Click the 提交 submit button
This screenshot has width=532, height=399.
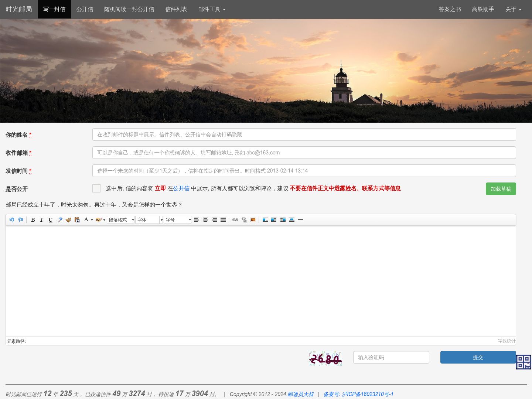point(478,357)
